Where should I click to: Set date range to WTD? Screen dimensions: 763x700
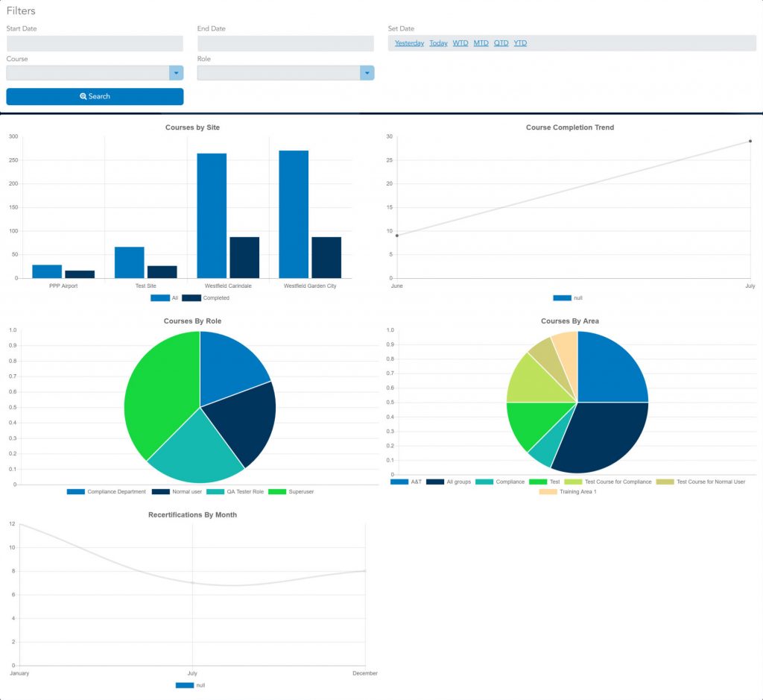tap(460, 43)
